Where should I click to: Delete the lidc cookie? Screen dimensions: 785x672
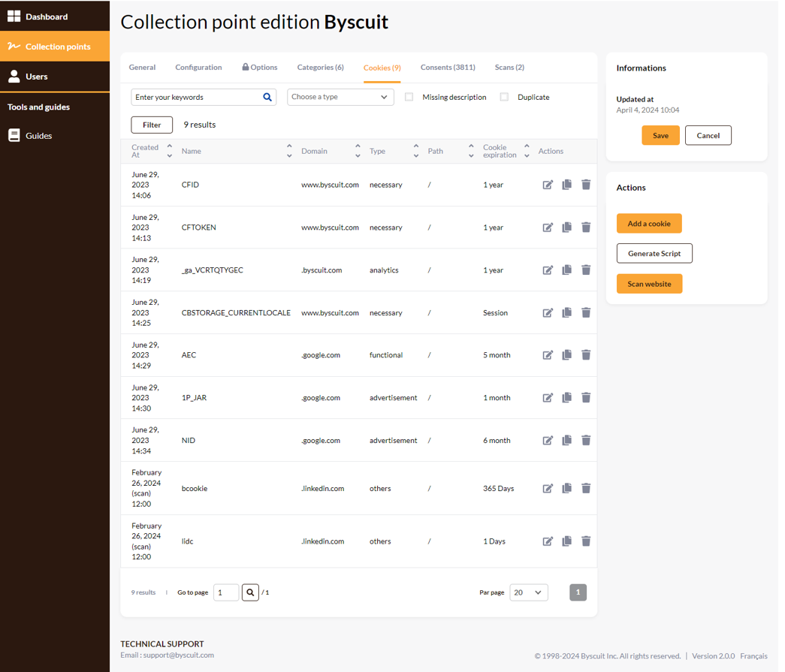coord(586,541)
